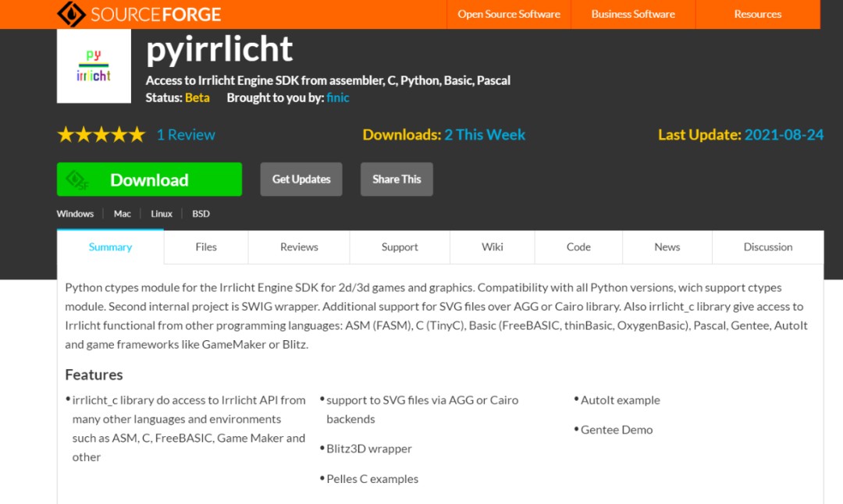
Task: Click the SourceForge diamond logo icon
Action: (71, 14)
